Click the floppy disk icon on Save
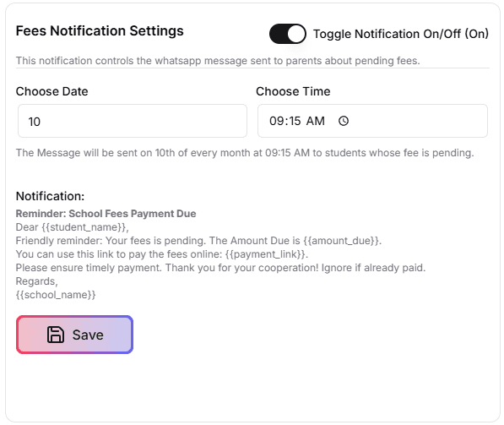Viewport: 504px width, 425px height. click(x=56, y=335)
